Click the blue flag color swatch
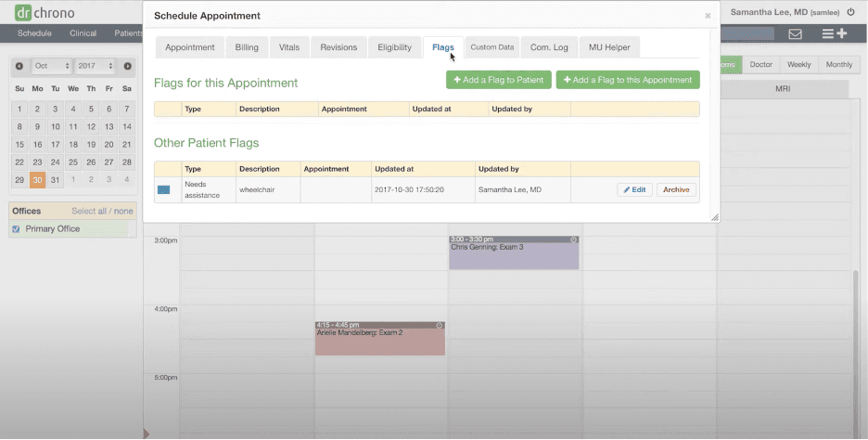 tap(164, 189)
